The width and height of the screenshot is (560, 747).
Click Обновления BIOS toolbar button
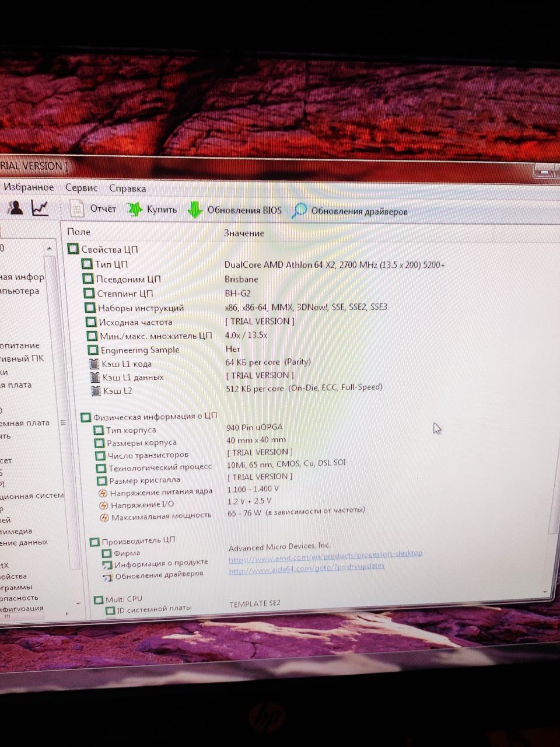234,210
